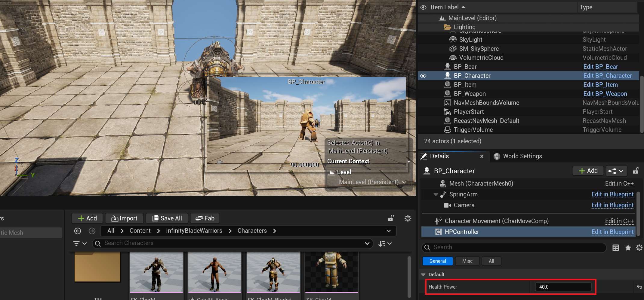Viewport: 644px width, 300px height.
Task: Toggle the Details panel lock icon
Action: (x=636, y=171)
